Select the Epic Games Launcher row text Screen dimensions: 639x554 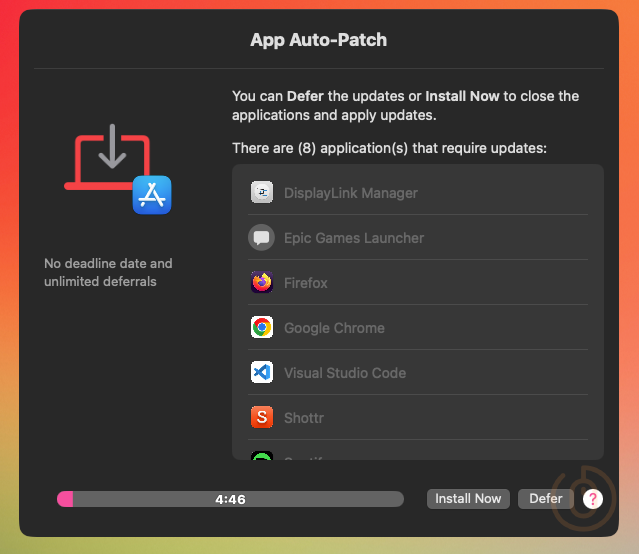click(354, 238)
